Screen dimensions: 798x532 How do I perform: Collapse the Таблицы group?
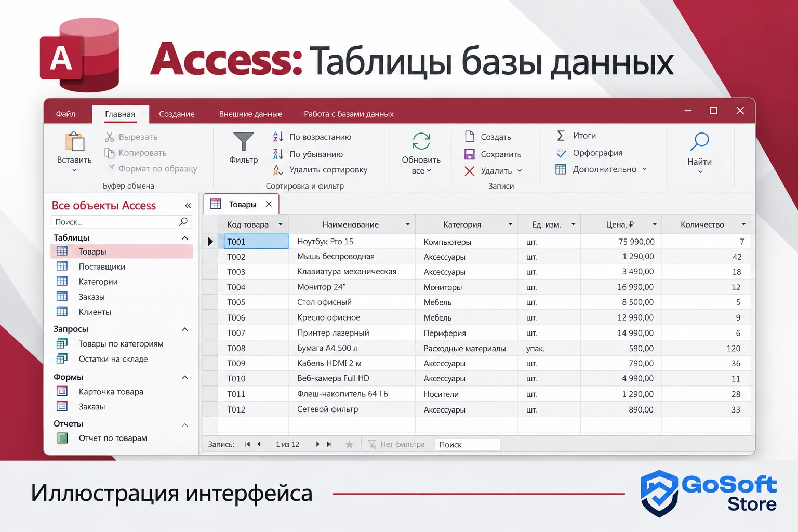(x=184, y=237)
